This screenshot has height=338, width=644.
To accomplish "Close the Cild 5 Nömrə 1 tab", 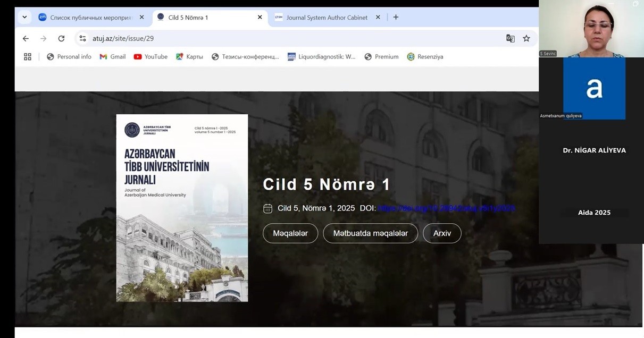I will pos(260,17).
